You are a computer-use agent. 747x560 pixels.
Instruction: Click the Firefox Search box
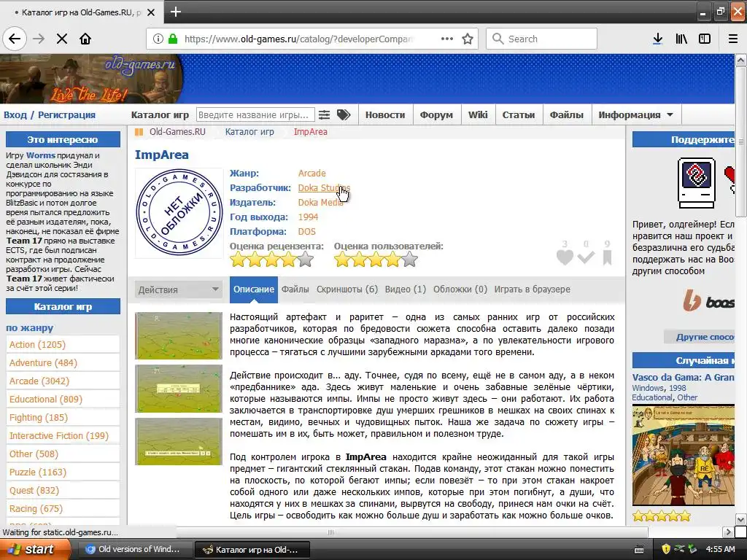coord(542,39)
